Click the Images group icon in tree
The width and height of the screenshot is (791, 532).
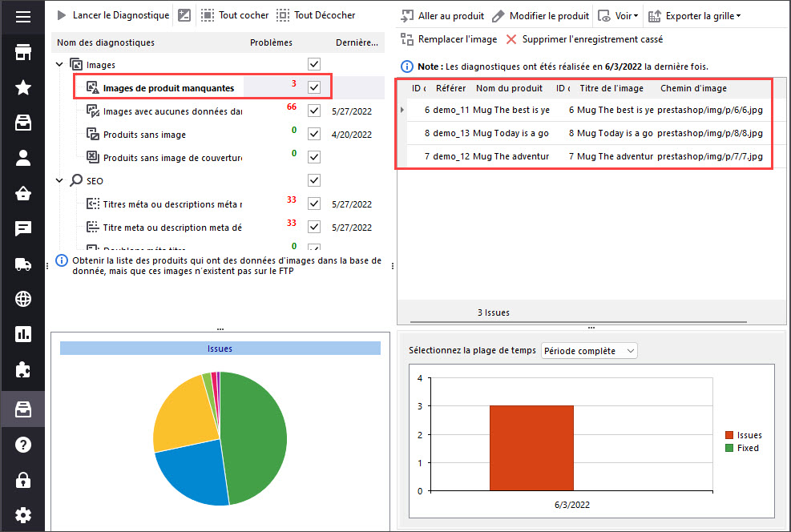click(75, 65)
